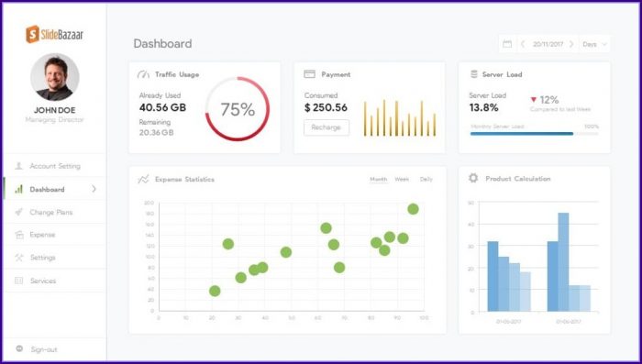Click the JOHN DOE name text
642x364 pixels.
pyautogui.click(x=54, y=110)
